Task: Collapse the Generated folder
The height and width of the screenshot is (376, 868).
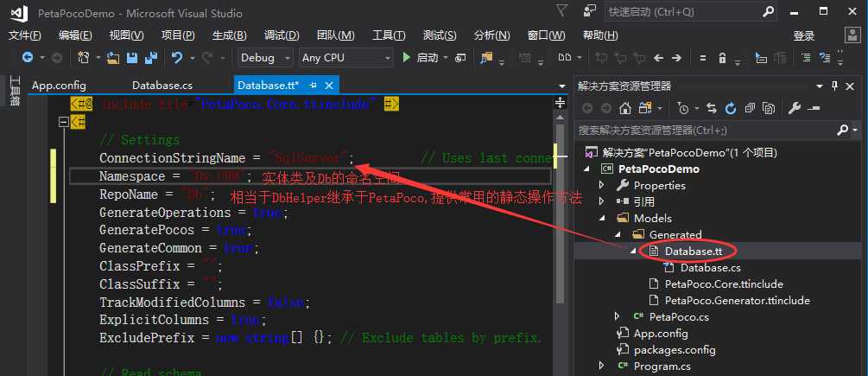Action: click(x=618, y=235)
